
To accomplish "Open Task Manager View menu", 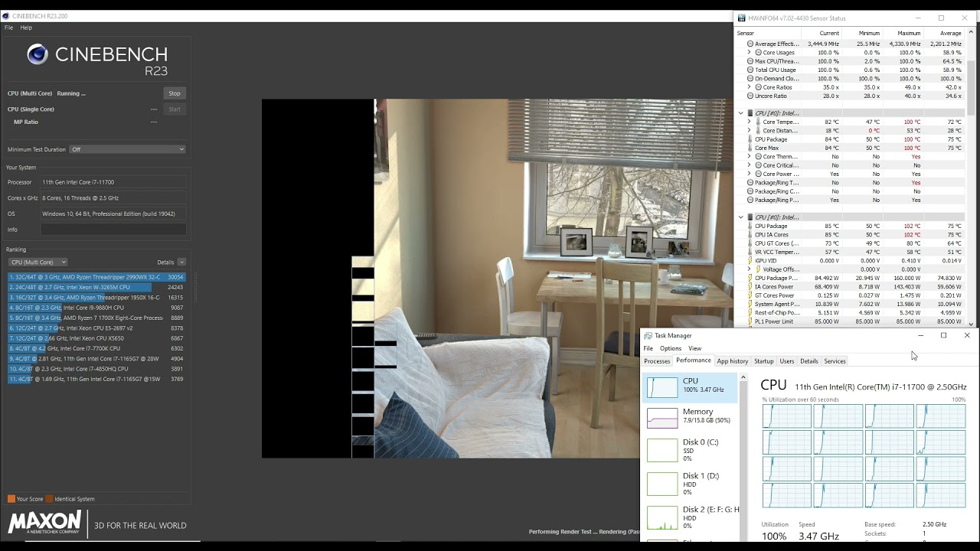I will [x=694, y=348].
